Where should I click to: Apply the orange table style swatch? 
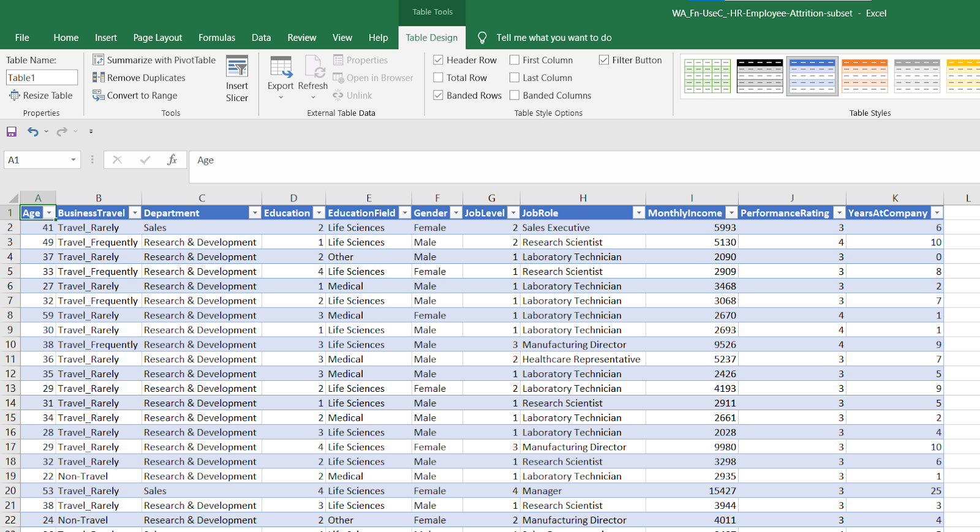tap(864, 76)
